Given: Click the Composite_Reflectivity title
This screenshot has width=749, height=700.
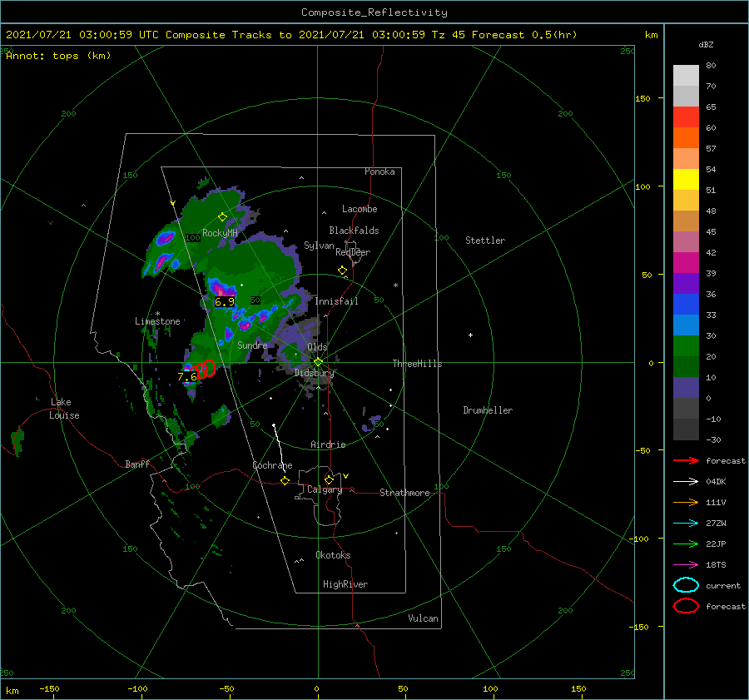Looking at the screenshot, I should [x=374, y=12].
